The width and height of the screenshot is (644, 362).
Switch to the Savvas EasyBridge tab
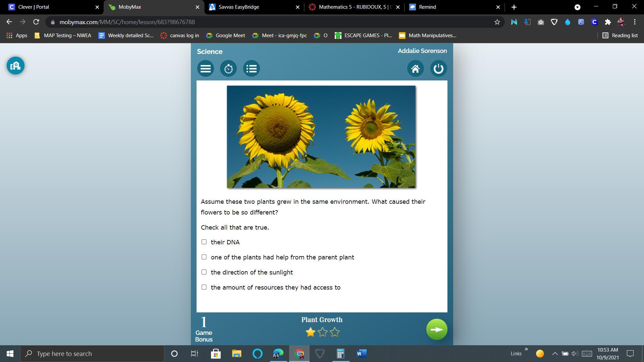pos(238,7)
